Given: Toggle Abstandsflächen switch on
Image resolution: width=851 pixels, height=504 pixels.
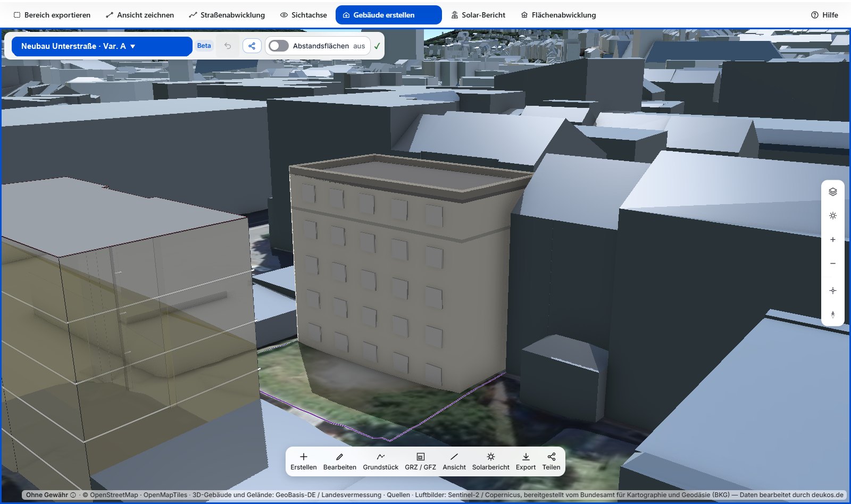Looking at the screenshot, I should [278, 46].
